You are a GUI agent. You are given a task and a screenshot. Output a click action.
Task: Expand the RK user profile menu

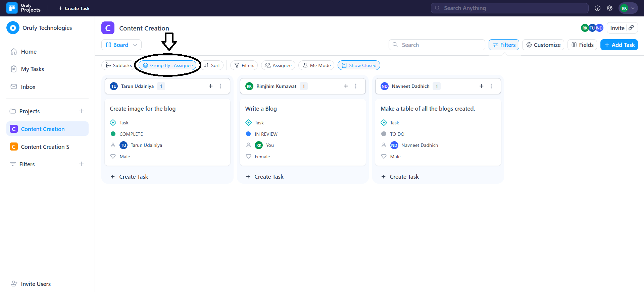[x=628, y=8]
